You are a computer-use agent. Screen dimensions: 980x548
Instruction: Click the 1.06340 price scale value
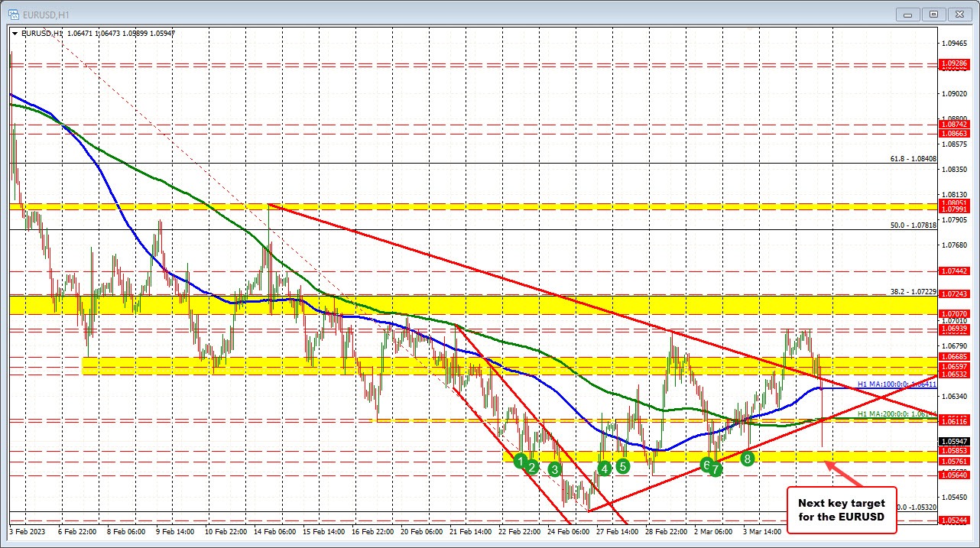[x=955, y=396]
